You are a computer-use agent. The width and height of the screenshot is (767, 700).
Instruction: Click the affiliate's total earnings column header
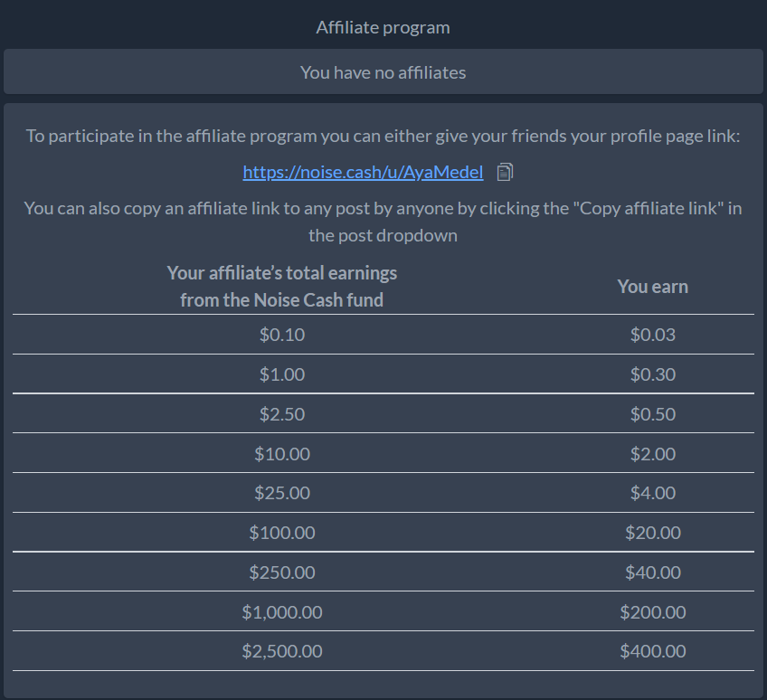[x=282, y=287]
